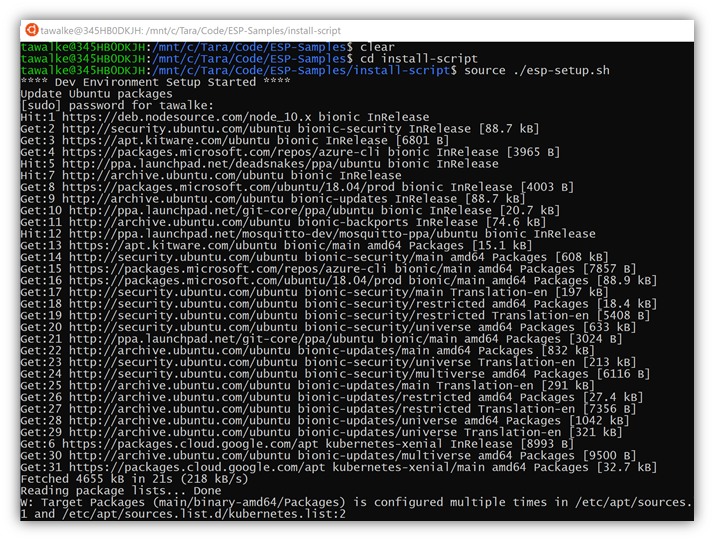Image resolution: width=714 pixels, height=541 pixels.
Task: Click the Get:25 line with 291 kB
Action: pyautogui.click(x=307, y=386)
